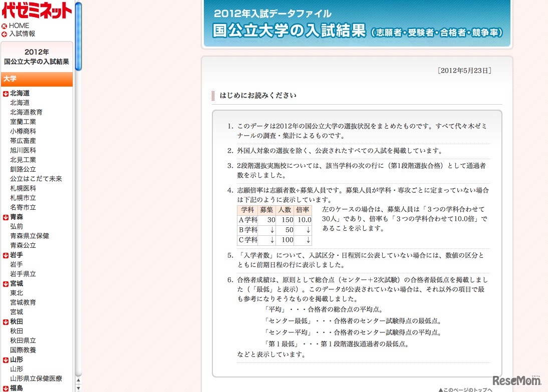Screen dimensions: 548x392
Task: Click the red down-arrow icon beside 北海道 heading
Action: [x=6, y=93]
